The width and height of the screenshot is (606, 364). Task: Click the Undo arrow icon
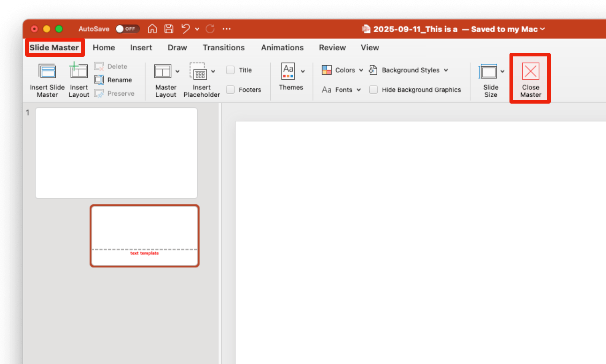pos(185,29)
